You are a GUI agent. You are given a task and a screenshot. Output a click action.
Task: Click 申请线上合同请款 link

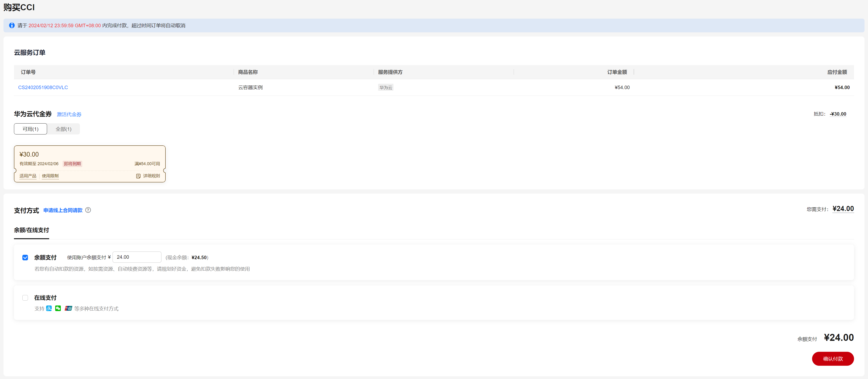point(63,210)
